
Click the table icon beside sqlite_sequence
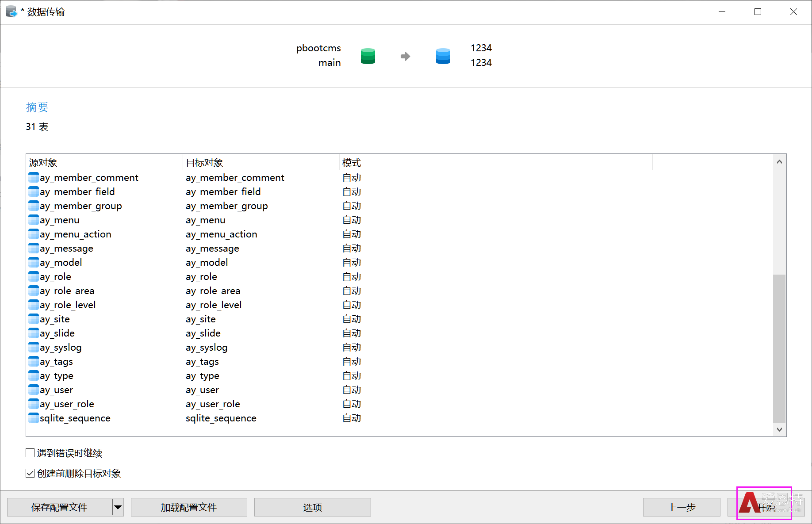[34, 418]
